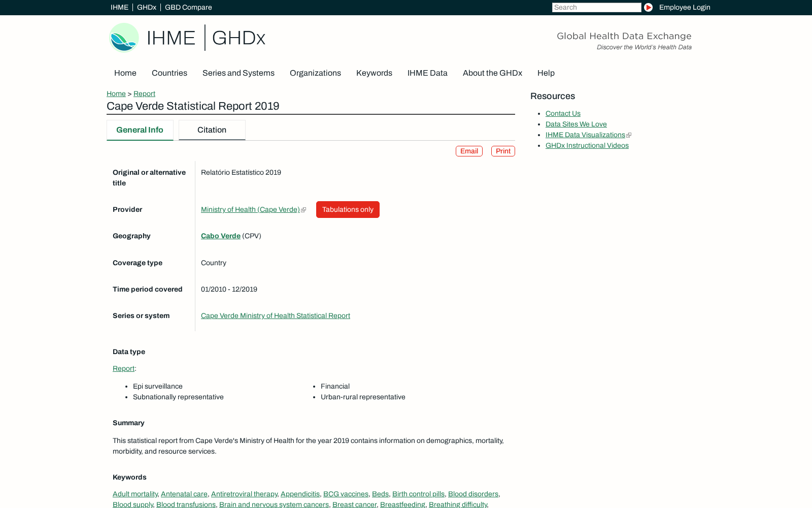Viewport: 812px width, 508px height.
Task: Click Global Health Data Exchange heading
Action: tap(624, 36)
